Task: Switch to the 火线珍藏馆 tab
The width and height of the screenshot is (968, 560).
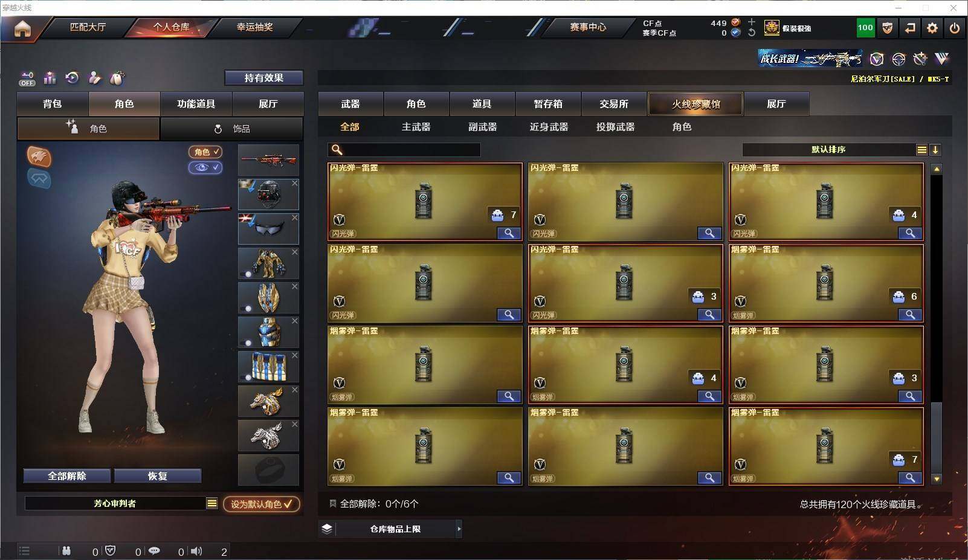Action: (x=695, y=104)
